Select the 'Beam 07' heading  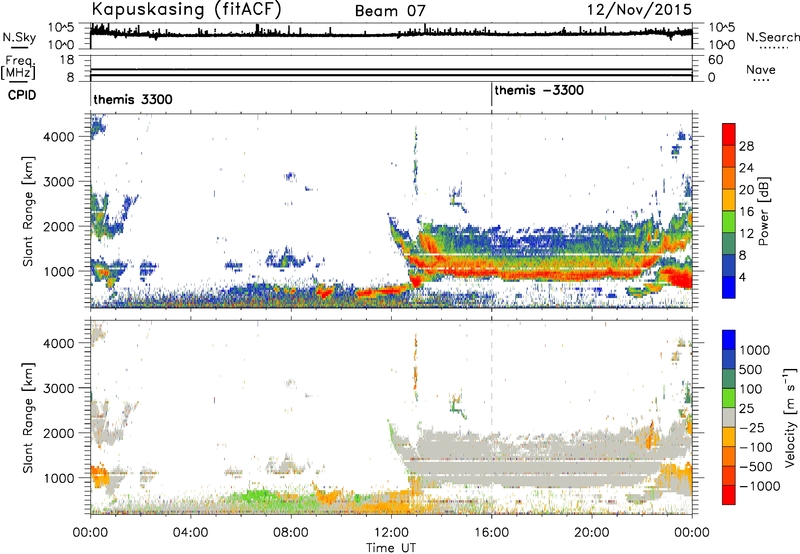pyautogui.click(x=390, y=11)
